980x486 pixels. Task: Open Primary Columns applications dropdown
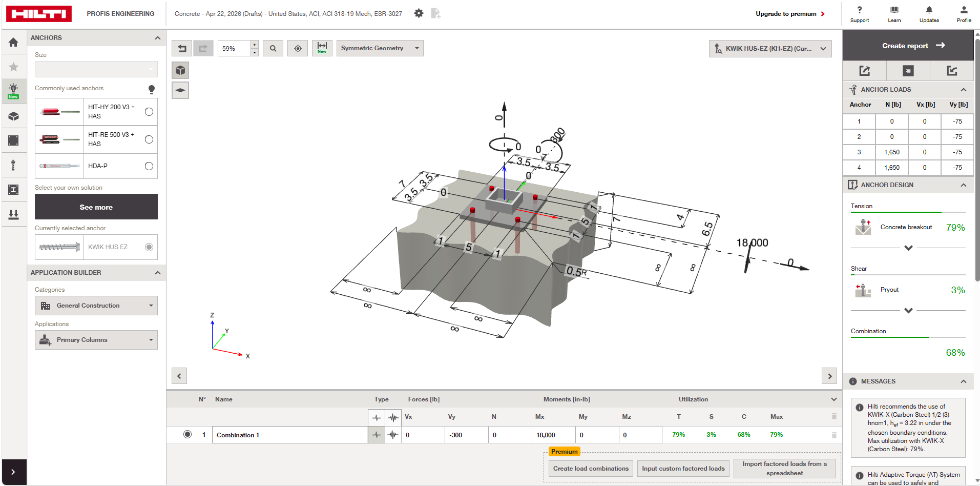pos(96,340)
